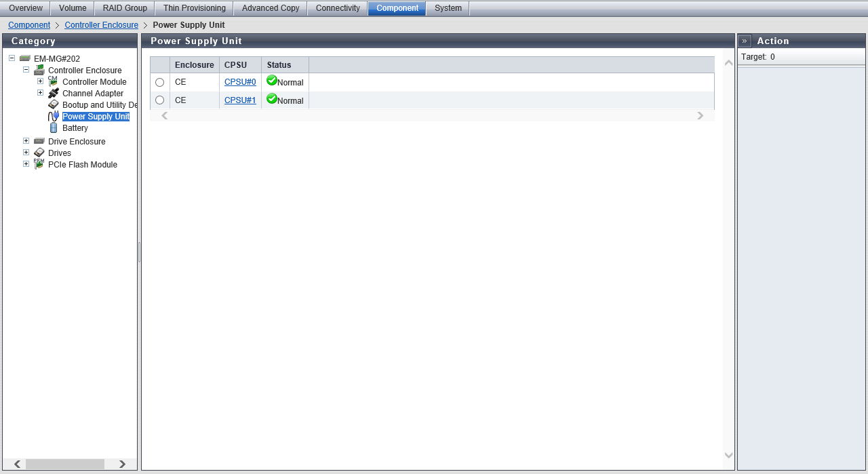Go to Controller Enclosure breadcrumb link

pos(101,25)
